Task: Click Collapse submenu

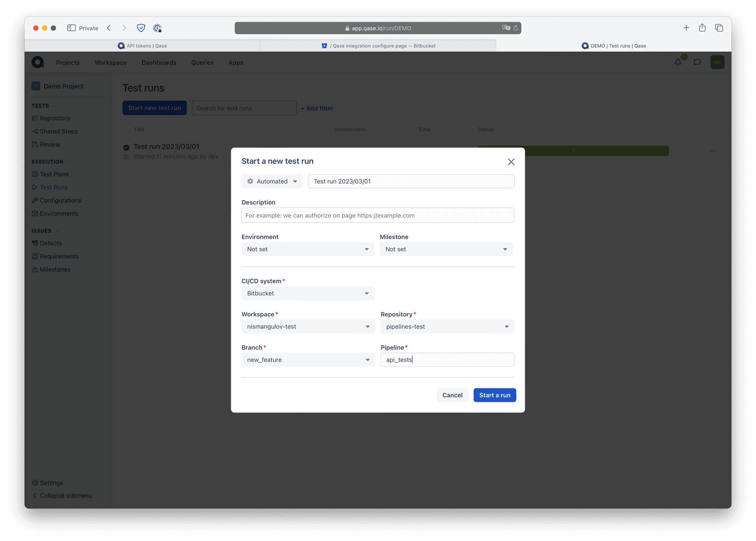Action: click(x=62, y=496)
